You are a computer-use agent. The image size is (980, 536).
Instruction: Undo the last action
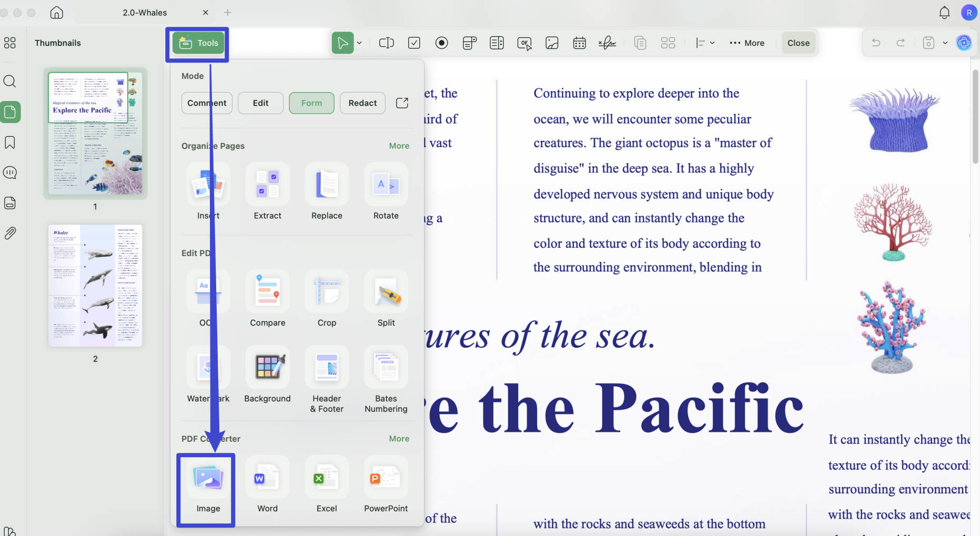876,43
